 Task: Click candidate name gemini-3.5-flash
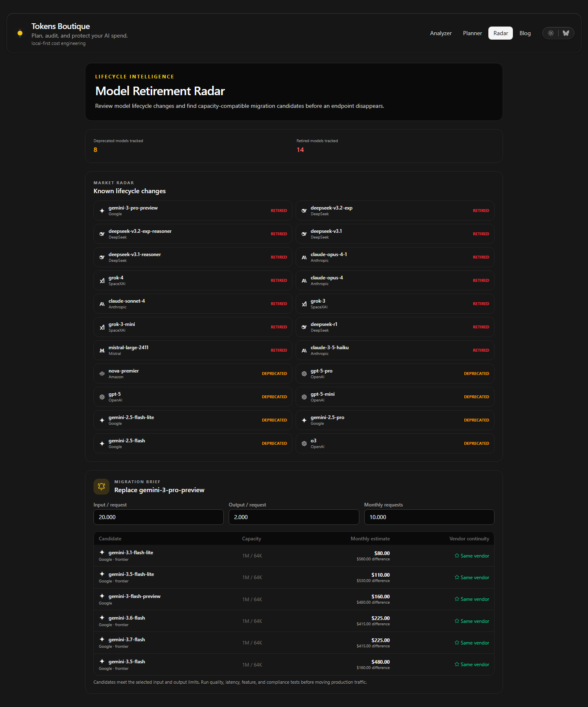[127, 662]
